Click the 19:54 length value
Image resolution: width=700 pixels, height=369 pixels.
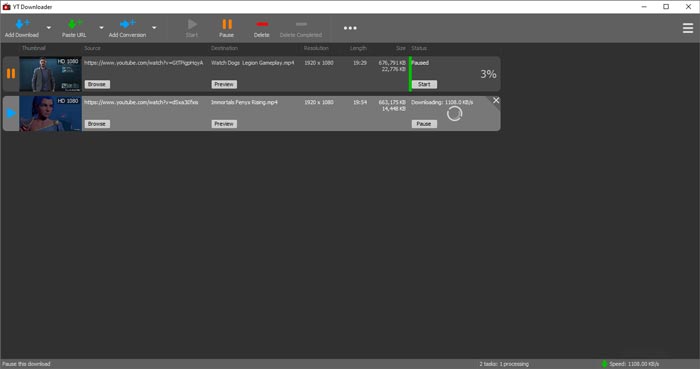pos(360,102)
